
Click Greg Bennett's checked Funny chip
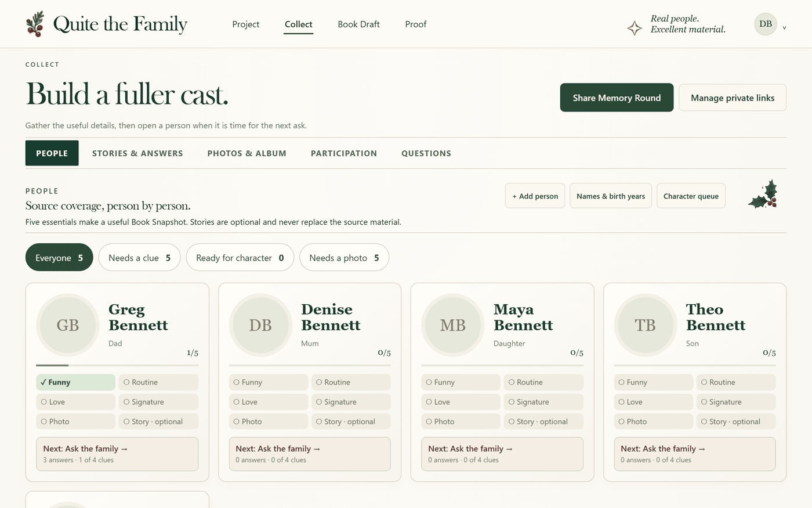(76, 382)
